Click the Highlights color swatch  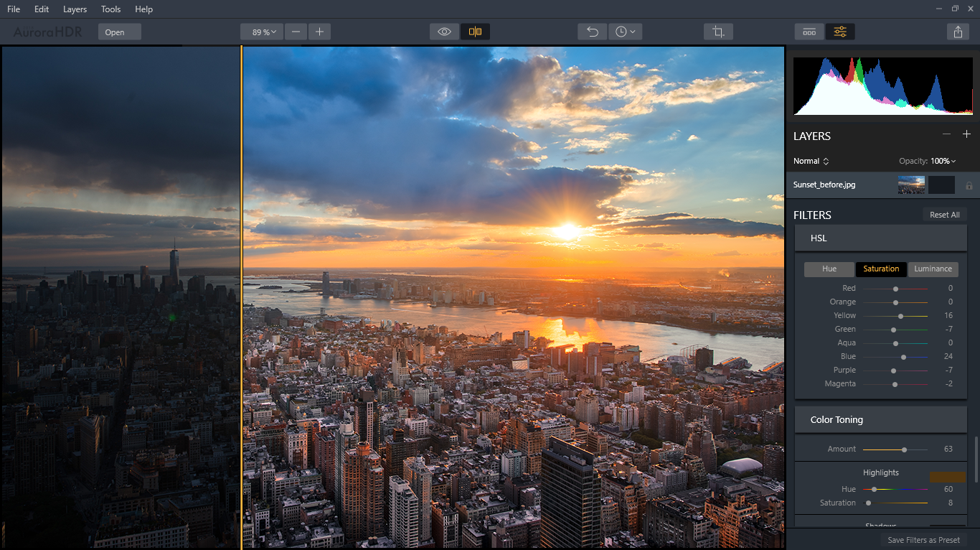click(x=947, y=477)
